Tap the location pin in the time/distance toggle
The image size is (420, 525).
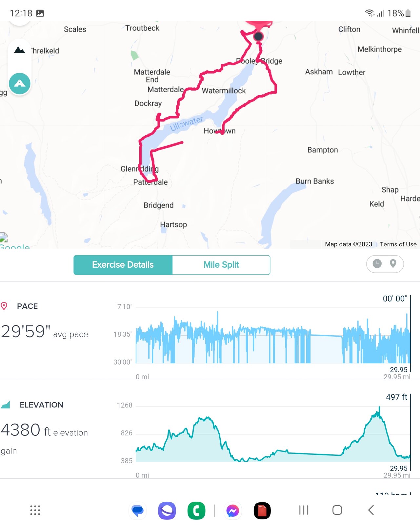pos(393,263)
